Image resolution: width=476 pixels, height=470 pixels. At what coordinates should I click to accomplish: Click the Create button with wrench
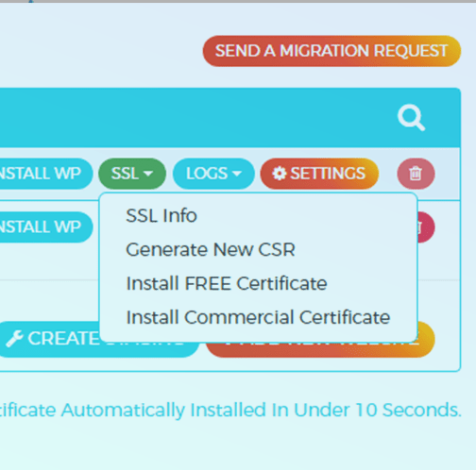click(99, 339)
